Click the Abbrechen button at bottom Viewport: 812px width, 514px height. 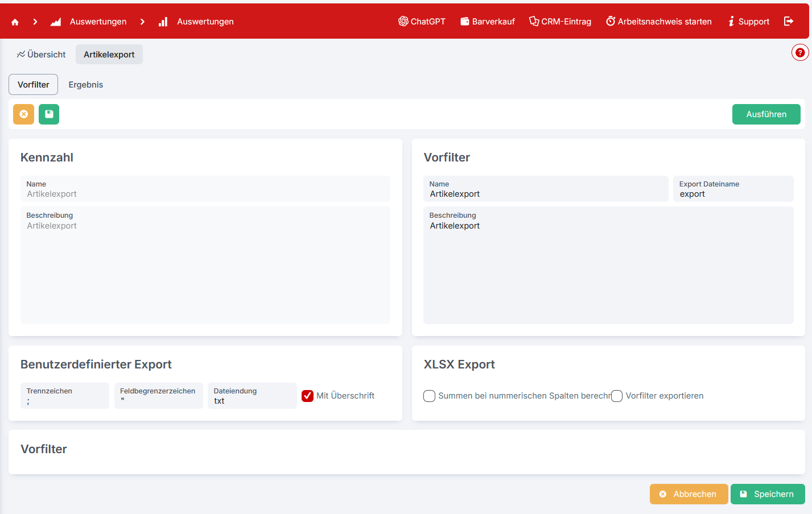[x=689, y=494]
